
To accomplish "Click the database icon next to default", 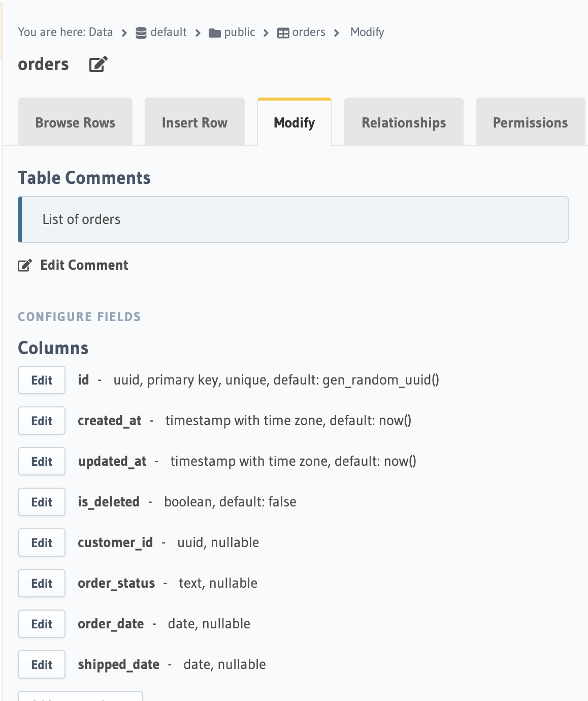I will pyautogui.click(x=141, y=33).
